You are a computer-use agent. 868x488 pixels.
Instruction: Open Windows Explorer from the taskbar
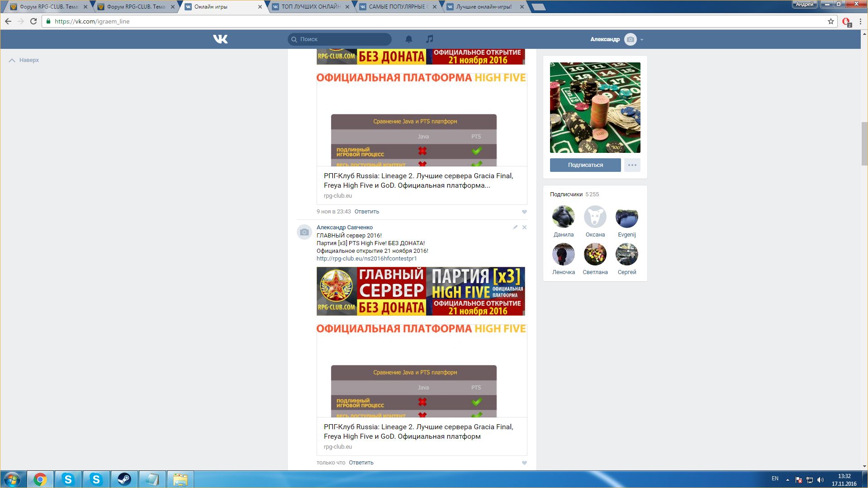click(180, 479)
